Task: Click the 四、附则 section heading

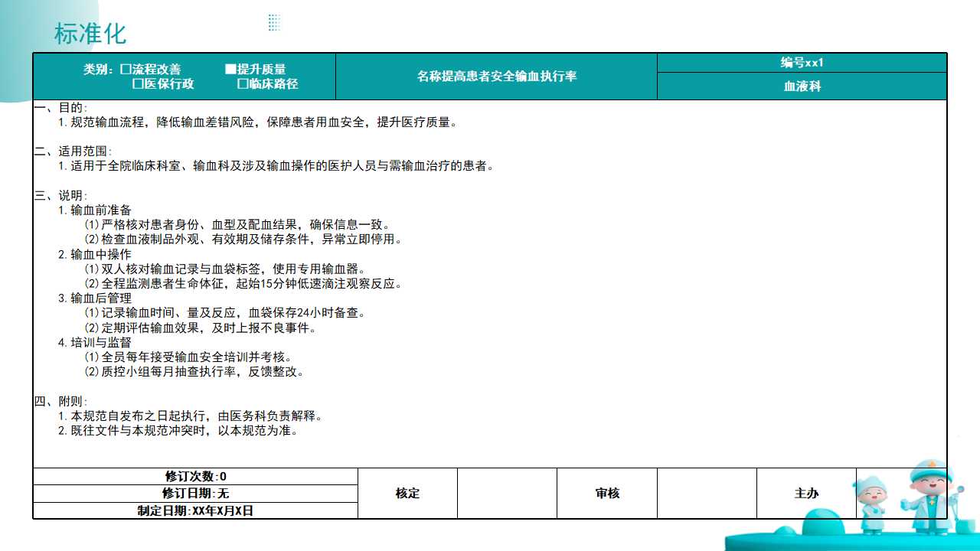Action: [61, 402]
